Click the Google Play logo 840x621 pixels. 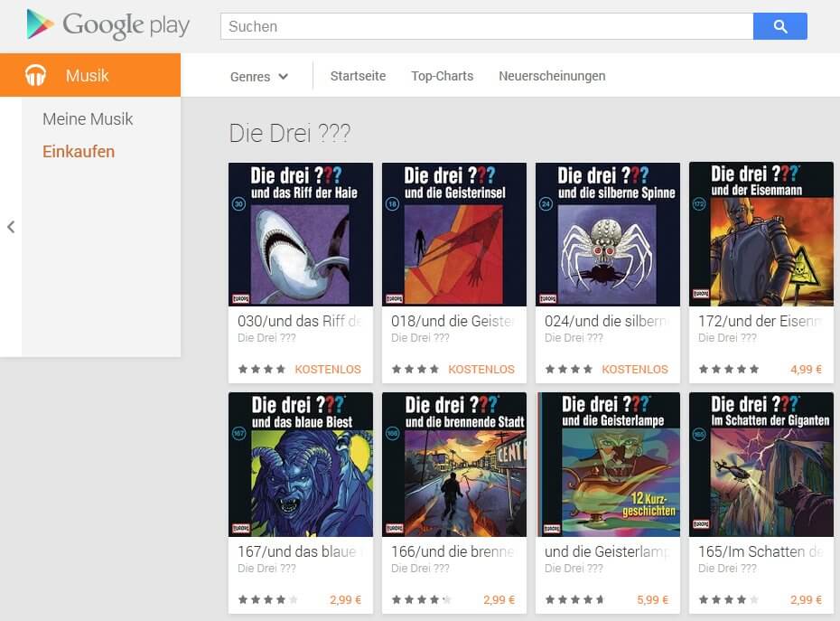(107, 24)
